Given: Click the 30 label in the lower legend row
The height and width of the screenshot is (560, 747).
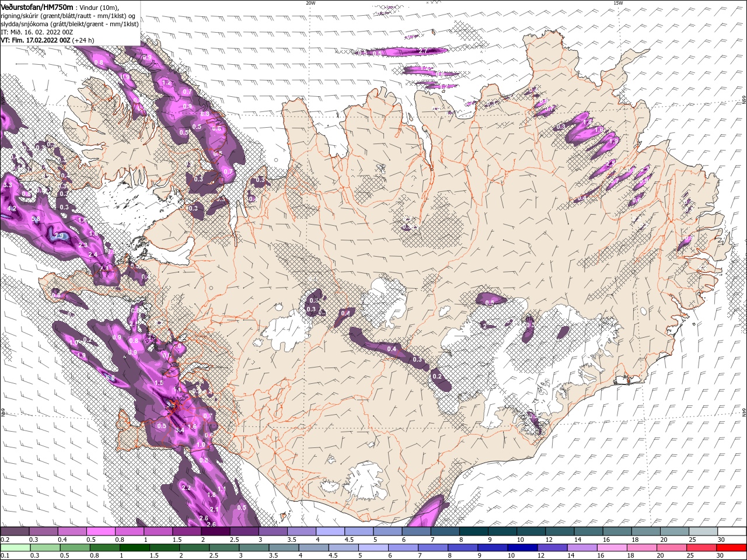Looking at the screenshot, I should tap(721, 556).
